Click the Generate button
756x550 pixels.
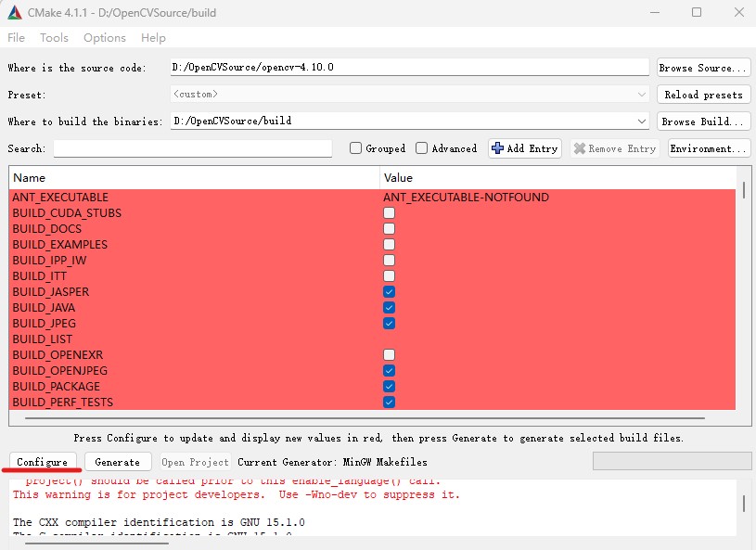118,461
